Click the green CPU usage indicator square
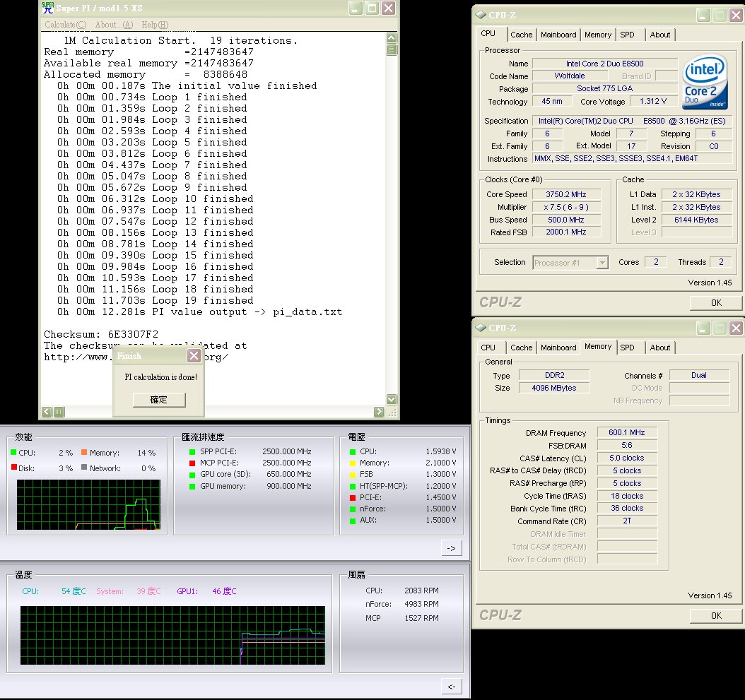Viewport: 745px width, 700px height. (13, 452)
